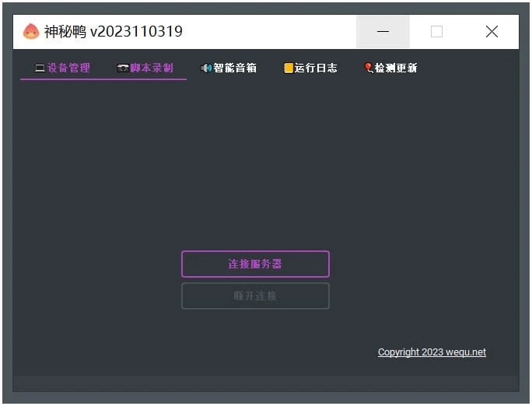The image size is (532, 406).
Task: Select the 智能音箱 tab label
Action: [235, 68]
